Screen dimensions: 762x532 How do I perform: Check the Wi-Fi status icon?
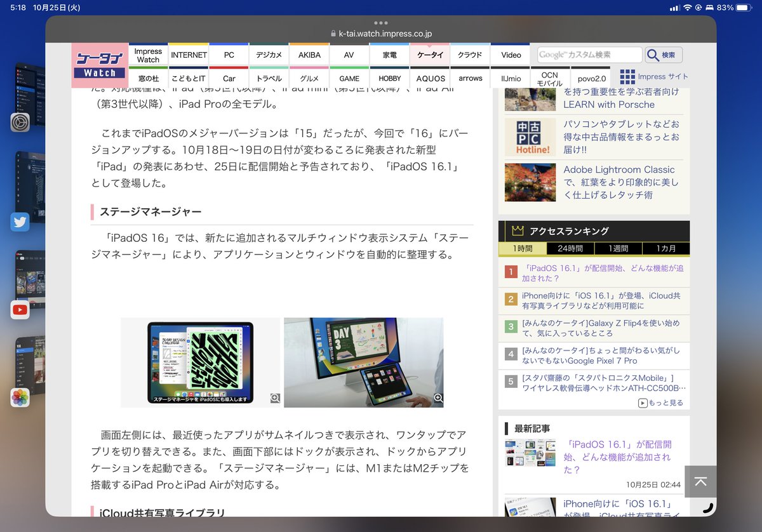687,8
